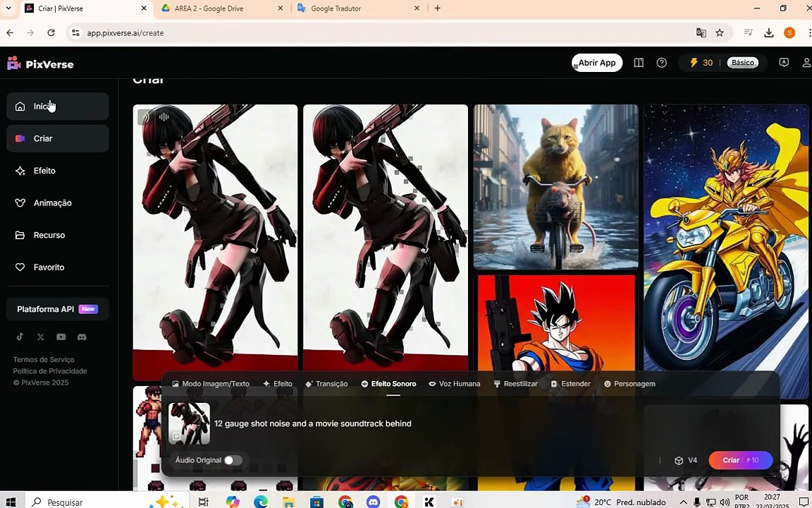Open PixVerse Discord icon in sidebar

click(82, 337)
